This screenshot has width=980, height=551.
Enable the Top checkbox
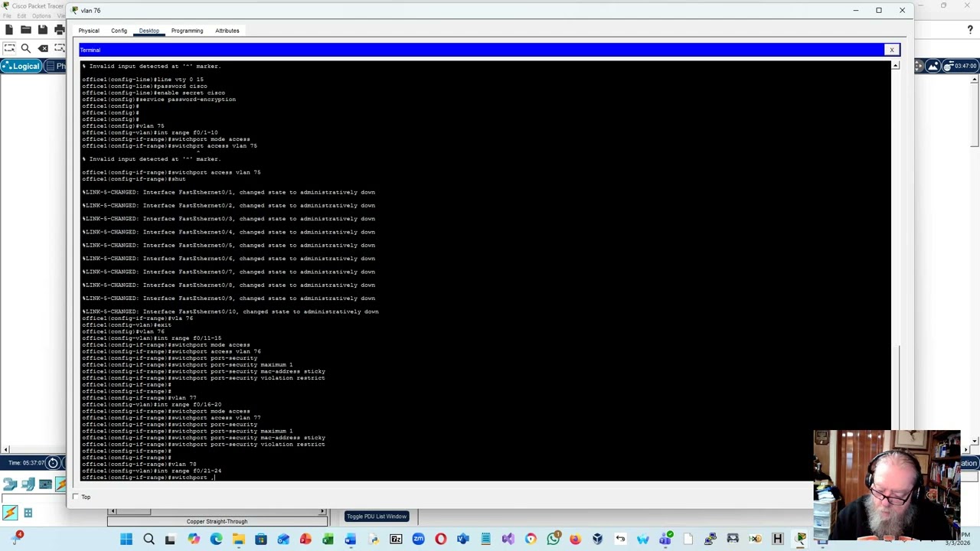pyautogui.click(x=75, y=497)
